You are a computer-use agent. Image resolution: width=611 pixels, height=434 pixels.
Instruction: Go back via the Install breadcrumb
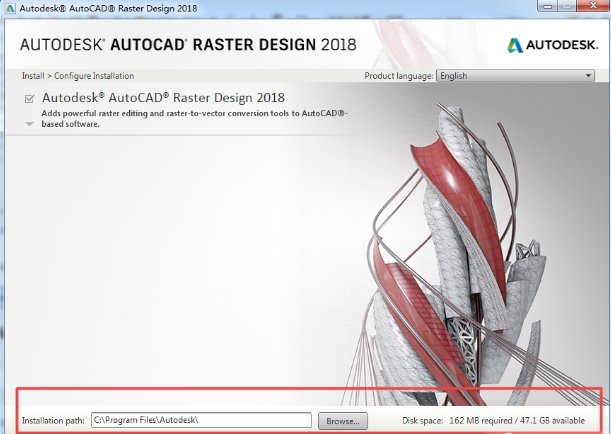tap(32, 76)
